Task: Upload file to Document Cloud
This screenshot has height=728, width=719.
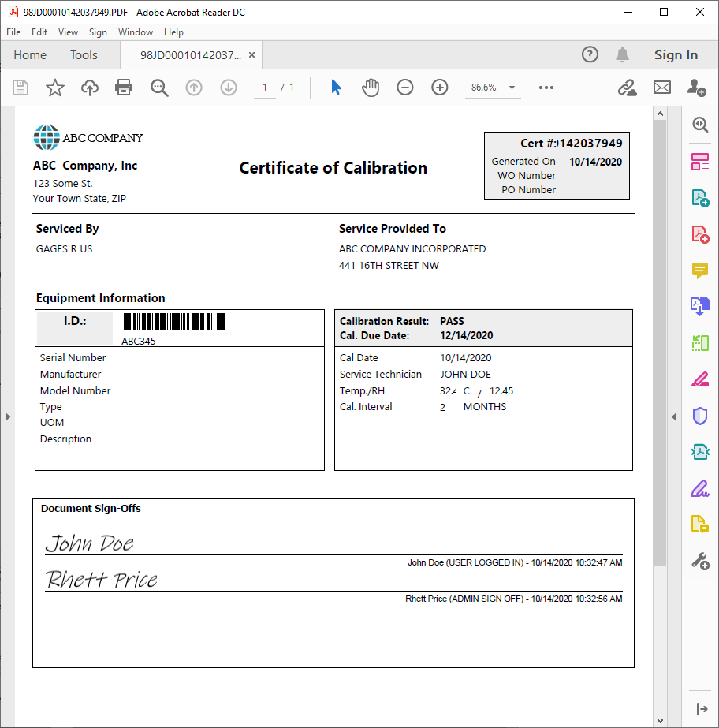Action: click(x=90, y=88)
